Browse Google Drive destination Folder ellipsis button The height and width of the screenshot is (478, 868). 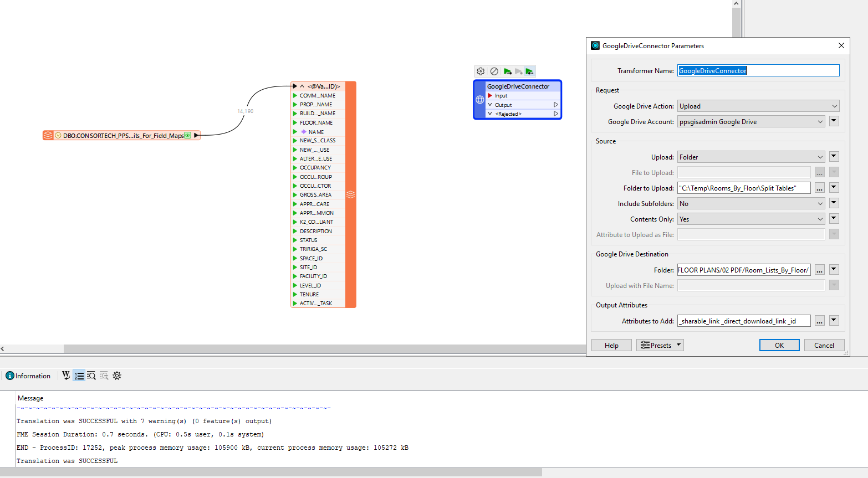tap(819, 270)
